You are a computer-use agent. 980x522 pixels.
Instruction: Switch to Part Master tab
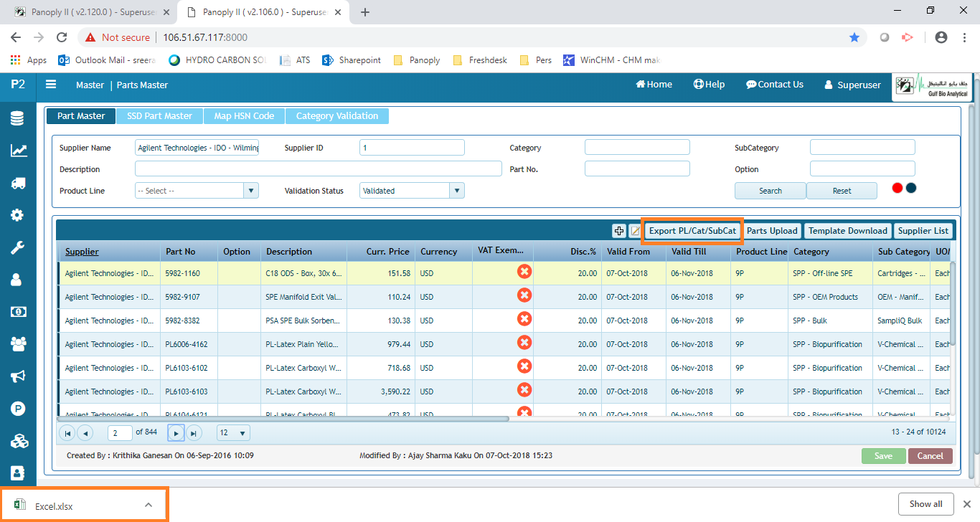click(x=81, y=115)
